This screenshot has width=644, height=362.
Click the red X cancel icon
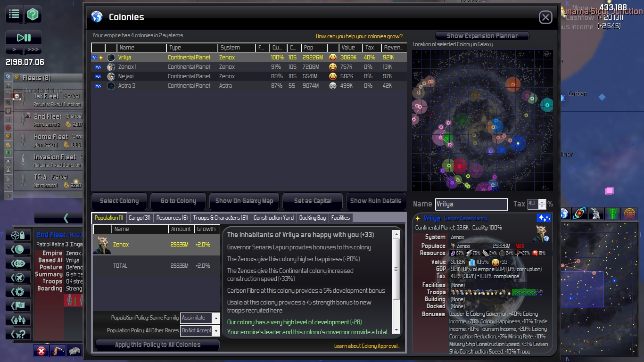click(41, 351)
